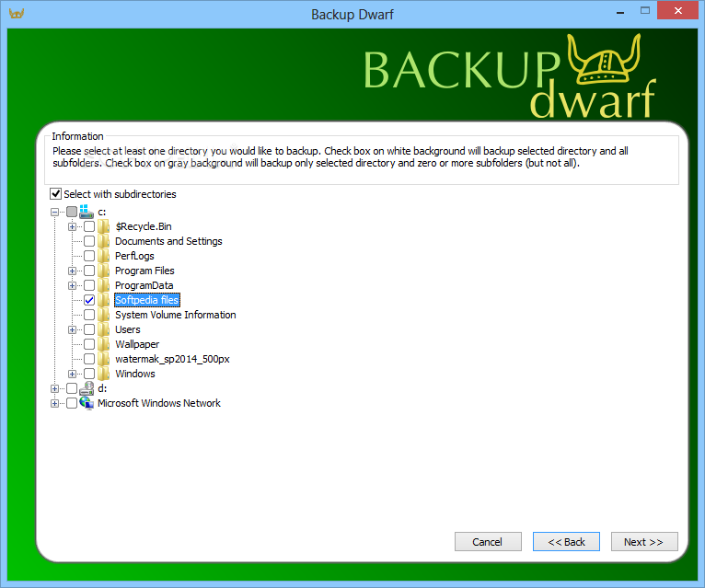Expand the $Recycle.Bin node
705x588 pixels.
coord(72,226)
